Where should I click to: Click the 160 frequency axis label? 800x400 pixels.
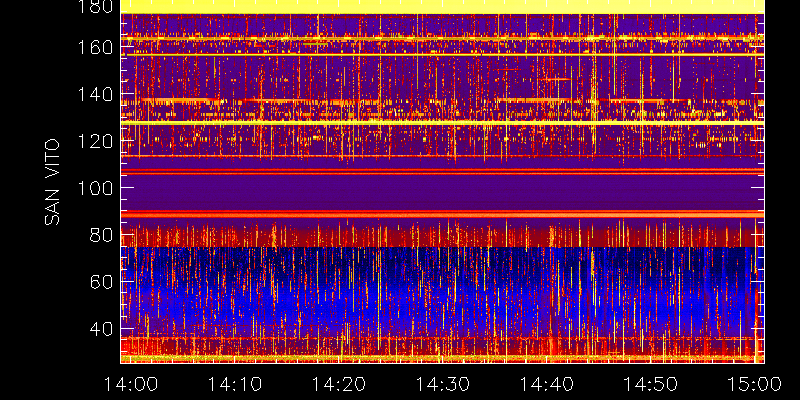95,47
